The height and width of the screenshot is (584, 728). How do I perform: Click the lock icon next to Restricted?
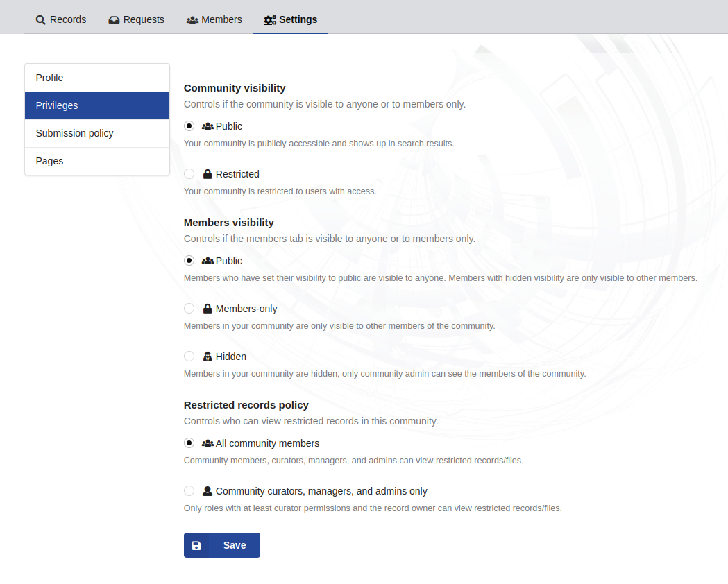click(208, 174)
